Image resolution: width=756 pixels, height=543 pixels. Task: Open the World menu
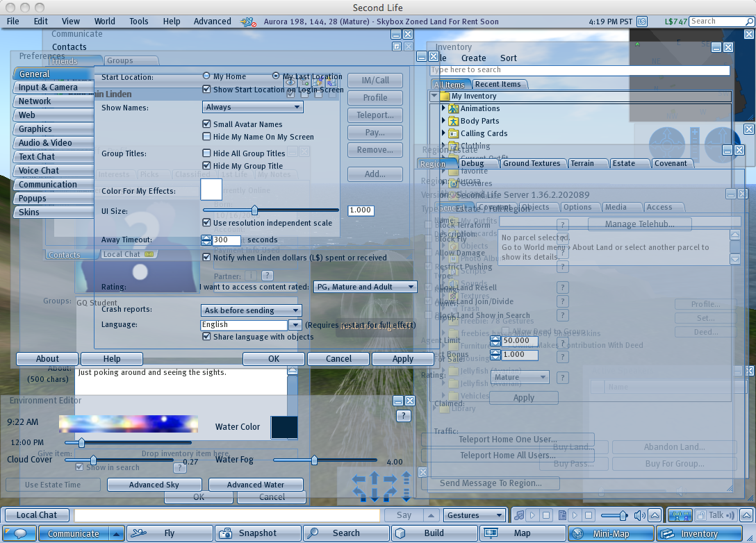tap(105, 22)
